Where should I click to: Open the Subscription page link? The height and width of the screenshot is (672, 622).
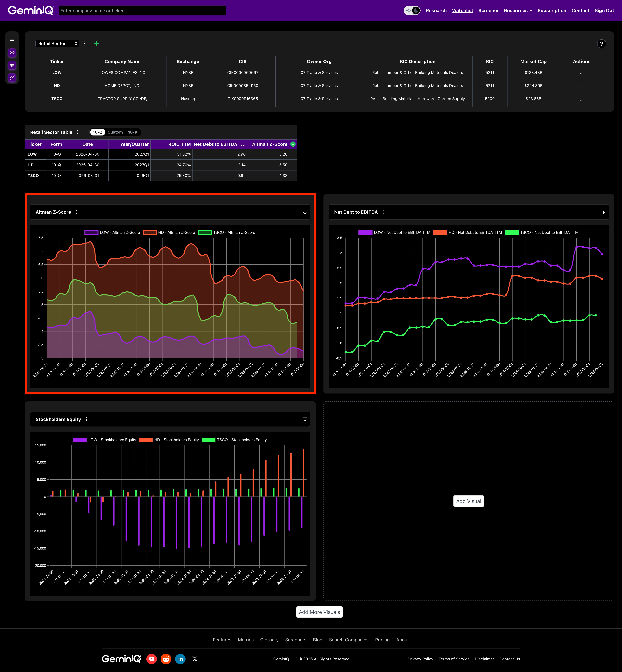coord(552,10)
